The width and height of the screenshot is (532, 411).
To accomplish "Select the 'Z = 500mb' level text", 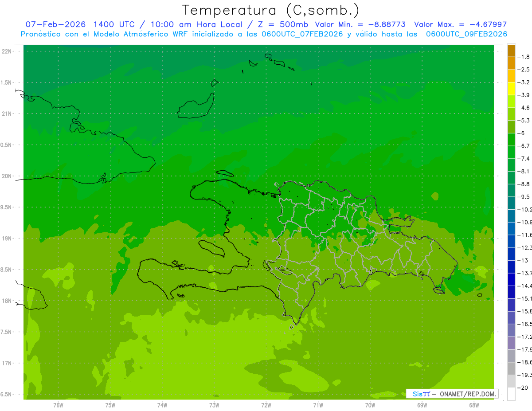I will tap(282, 24).
